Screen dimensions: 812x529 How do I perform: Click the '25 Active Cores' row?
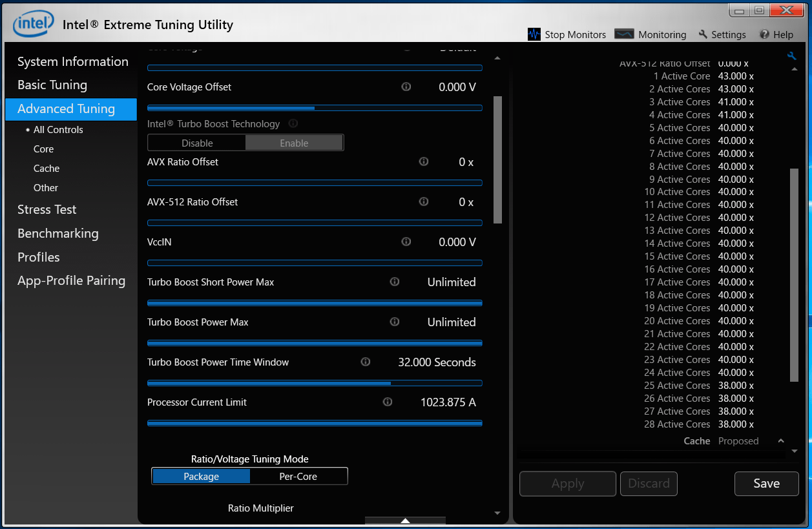pos(699,386)
